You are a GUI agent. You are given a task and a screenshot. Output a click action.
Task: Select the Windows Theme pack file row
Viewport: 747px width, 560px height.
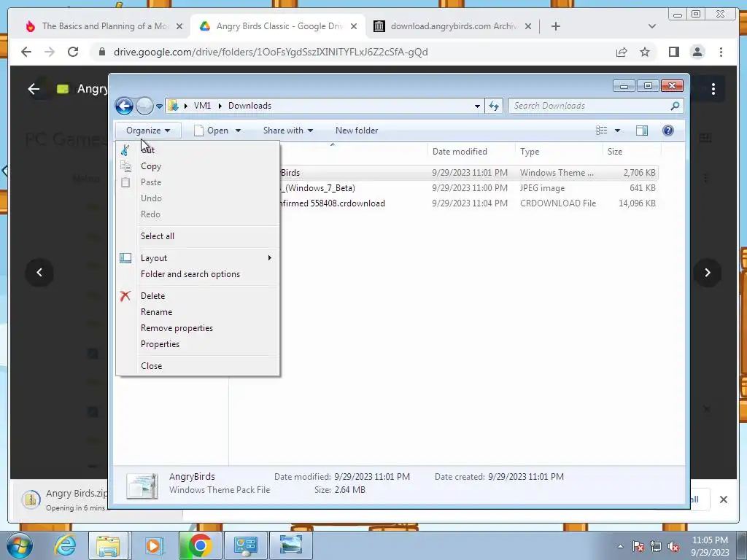pos(469,173)
